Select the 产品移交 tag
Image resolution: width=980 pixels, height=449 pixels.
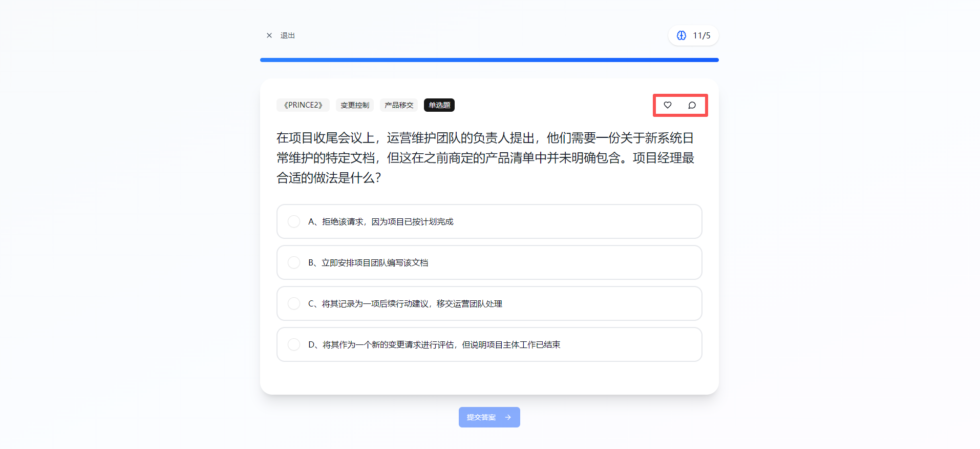coord(399,105)
